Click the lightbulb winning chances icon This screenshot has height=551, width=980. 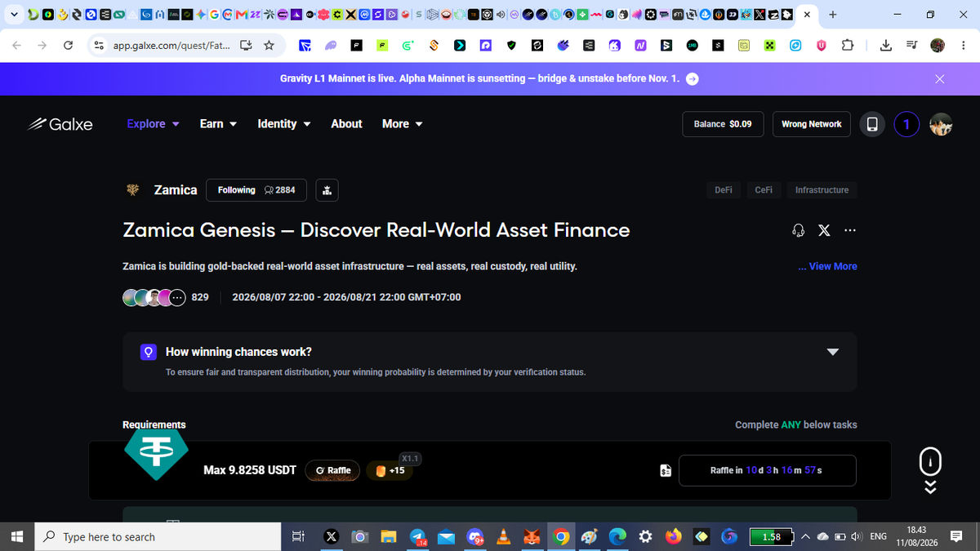click(148, 352)
